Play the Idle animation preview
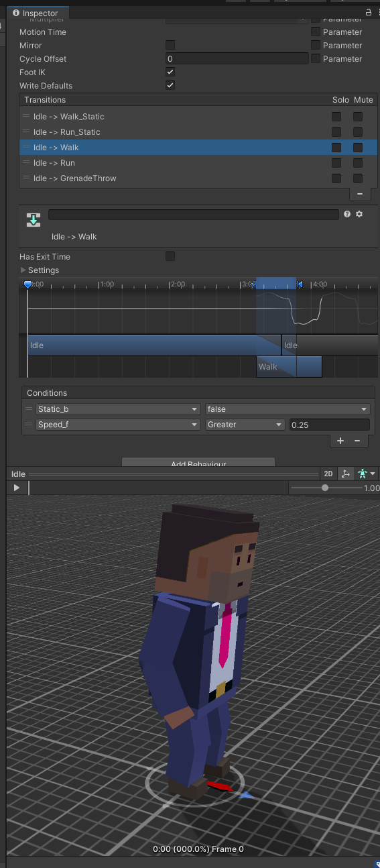 pyautogui.click(x=17, y=488)
